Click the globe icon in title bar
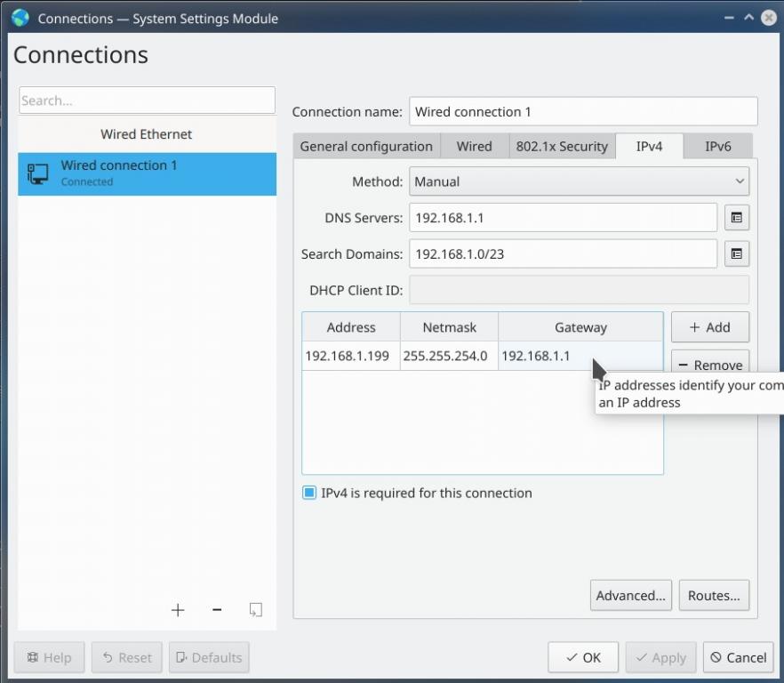Image resolution: width=784 pixels, height=683 pixels. (20, 18)
